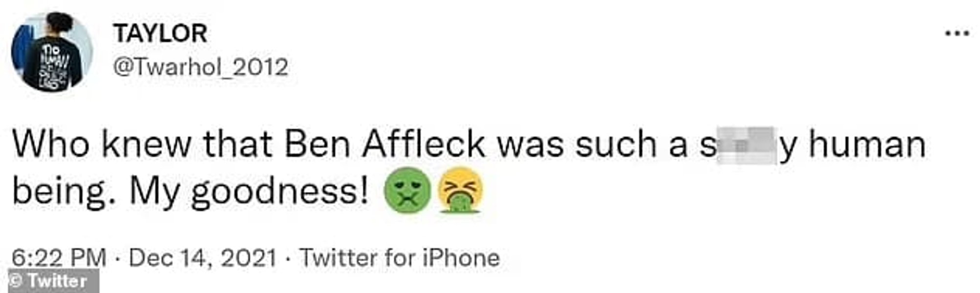980x293 pixels.
Task: Click the word such in the tweet
Action: (615, 145)
